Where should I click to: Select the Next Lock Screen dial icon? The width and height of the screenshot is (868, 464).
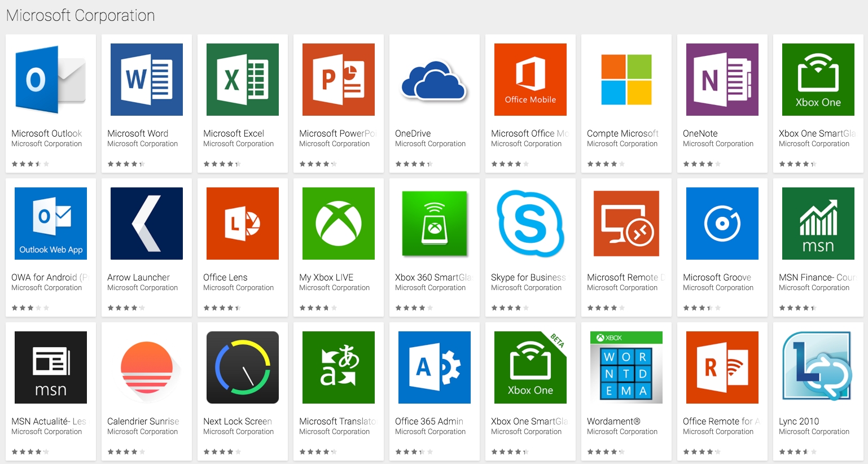tap(243, 367)
